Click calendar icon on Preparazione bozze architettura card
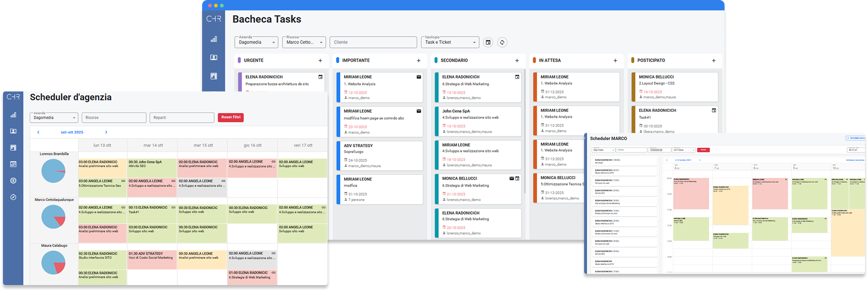The height and width of the screenshot is (291, 868). pyautogui.click(x=320, y=77)
